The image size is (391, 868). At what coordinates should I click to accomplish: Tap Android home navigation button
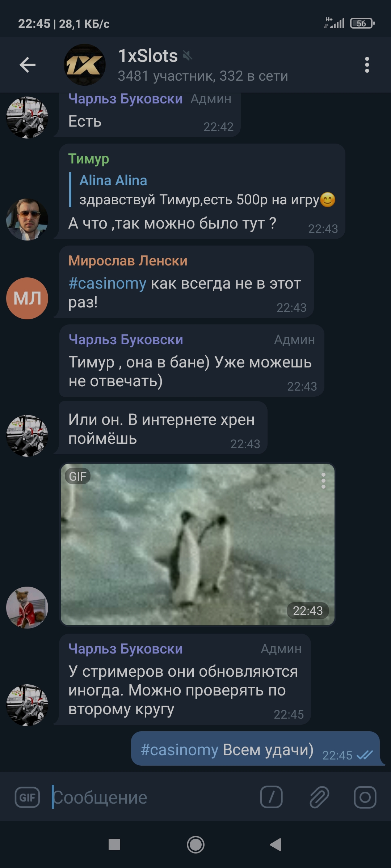(195, 845)
